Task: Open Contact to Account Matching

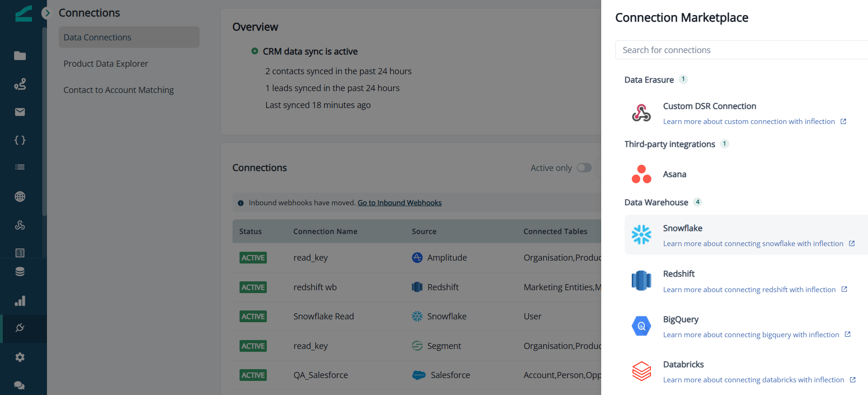Action: 118,90
